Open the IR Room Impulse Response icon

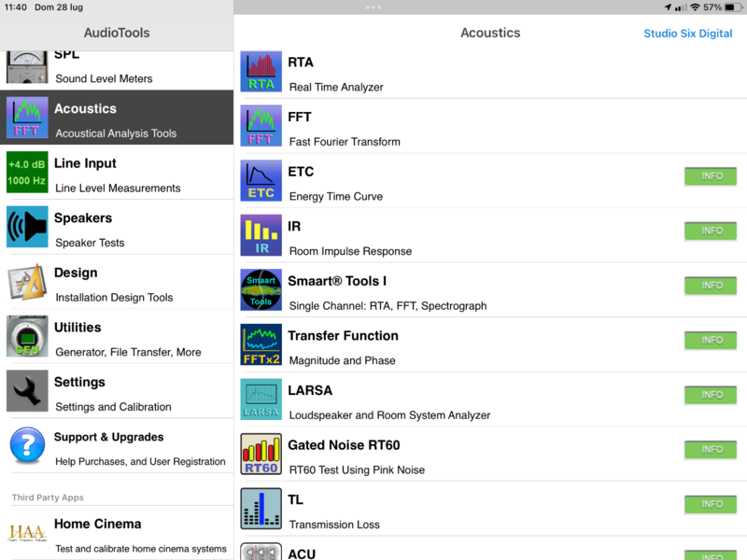261,235
